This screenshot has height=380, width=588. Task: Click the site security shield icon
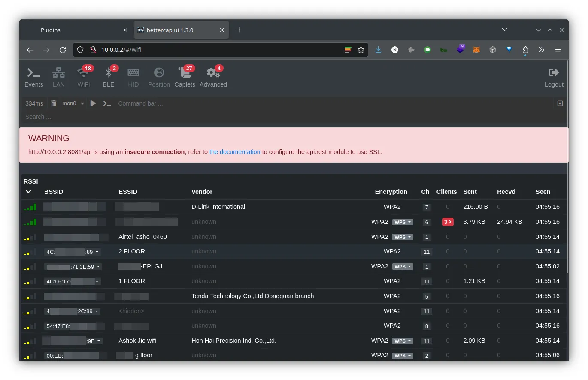pyautogui.click(x=80, y=50)
